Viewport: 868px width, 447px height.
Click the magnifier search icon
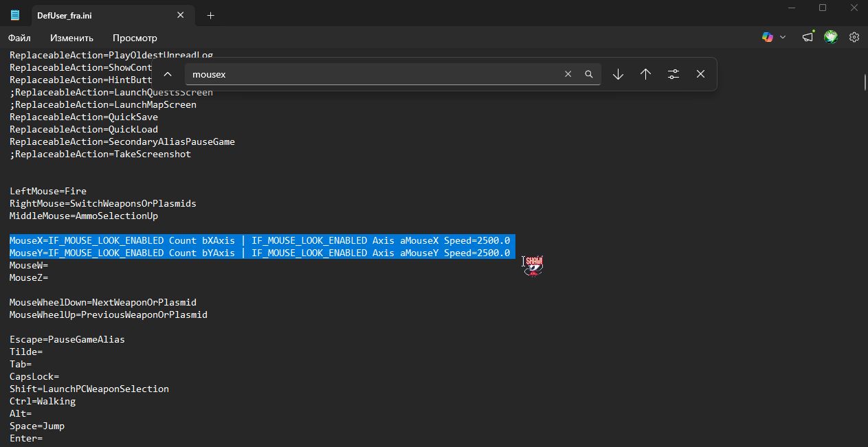[x=589, y=74]
